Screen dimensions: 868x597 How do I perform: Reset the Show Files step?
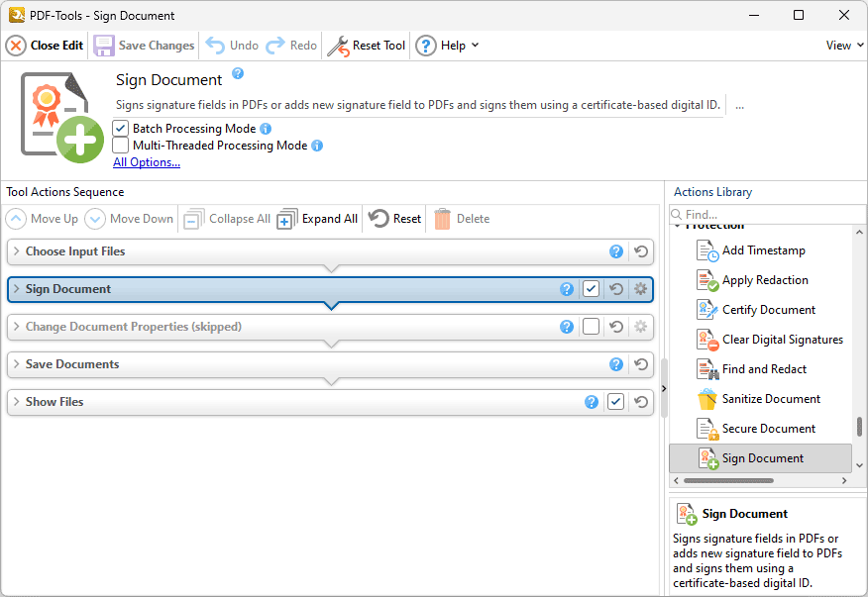coord(641,402)
